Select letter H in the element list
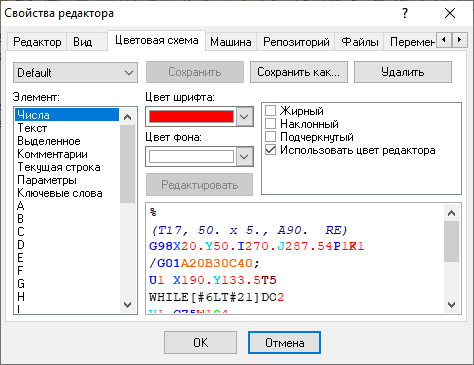 [x=67, y=297]
